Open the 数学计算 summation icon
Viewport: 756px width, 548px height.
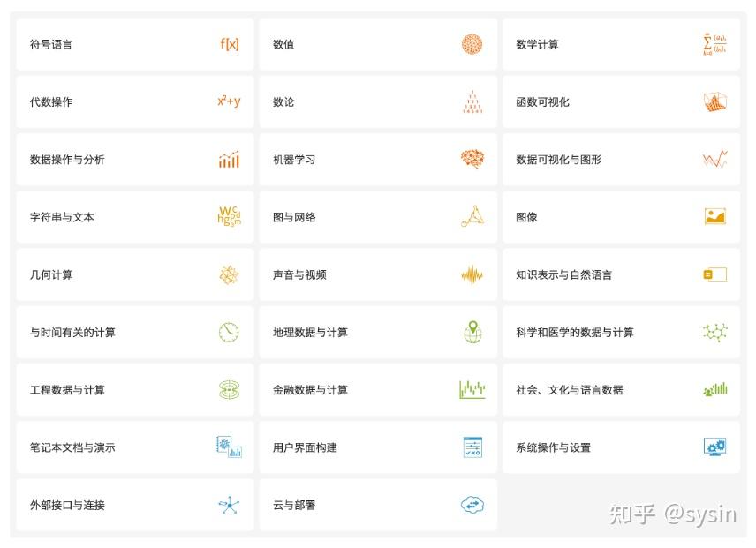point(714,44)
